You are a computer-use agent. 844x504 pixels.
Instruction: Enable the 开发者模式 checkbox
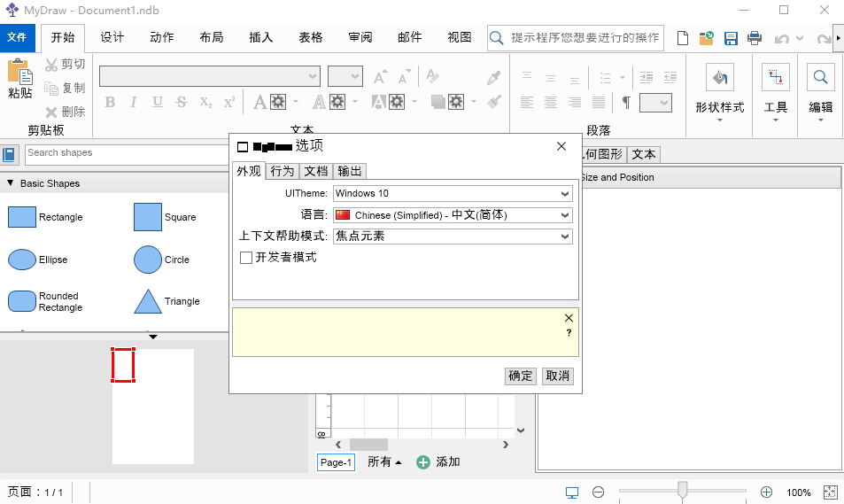(x=247, y=258)
